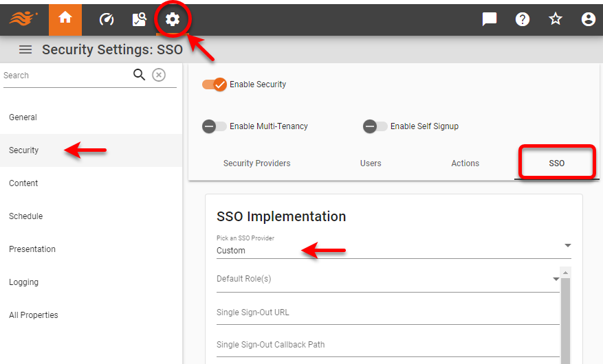Toggle the hamburger navigation menu

point(25,49)
